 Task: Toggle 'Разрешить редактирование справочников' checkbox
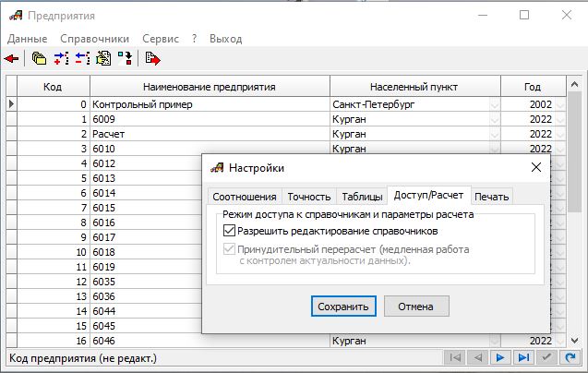coord(229,231)
